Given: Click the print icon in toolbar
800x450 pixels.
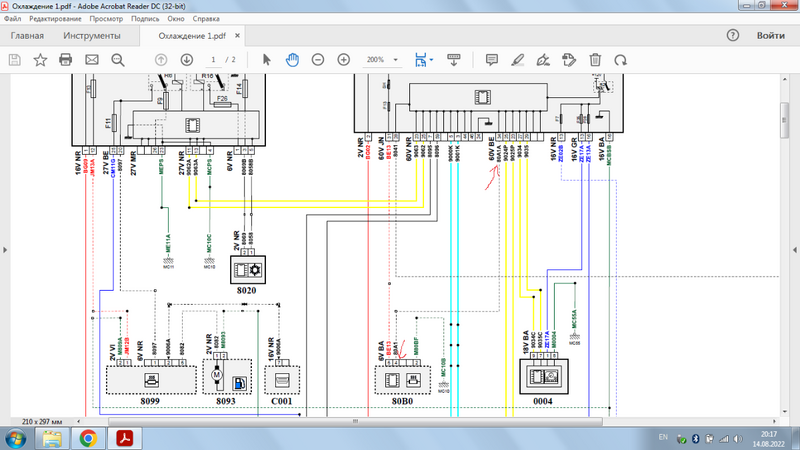Looking at the screenshot, I should click(66, 60).
